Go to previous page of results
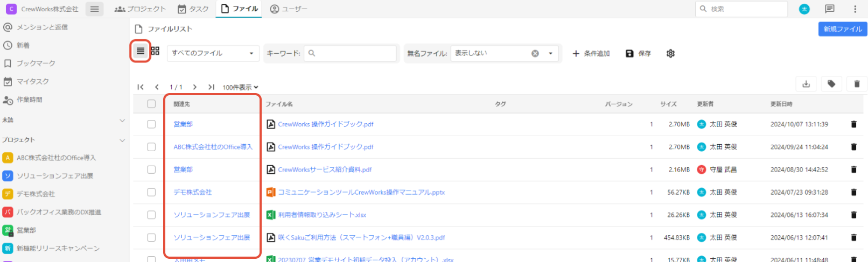Screen dimensions: 868x262 157,87
